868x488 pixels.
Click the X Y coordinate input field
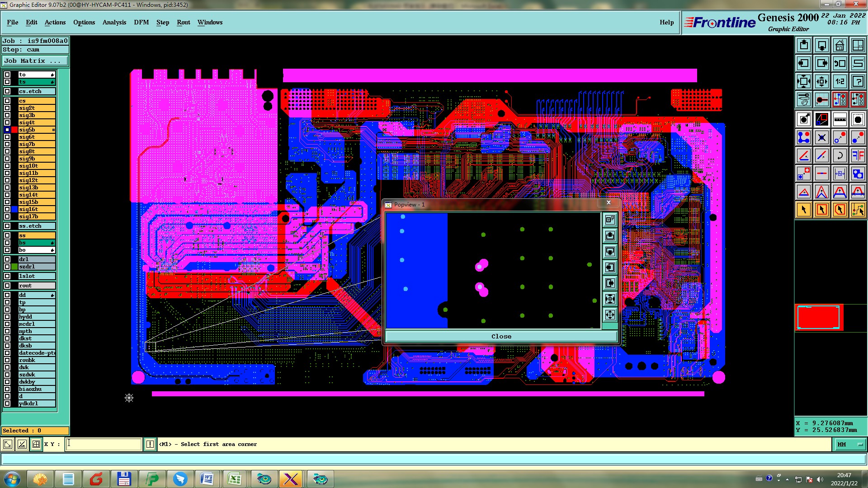[104, 444]
